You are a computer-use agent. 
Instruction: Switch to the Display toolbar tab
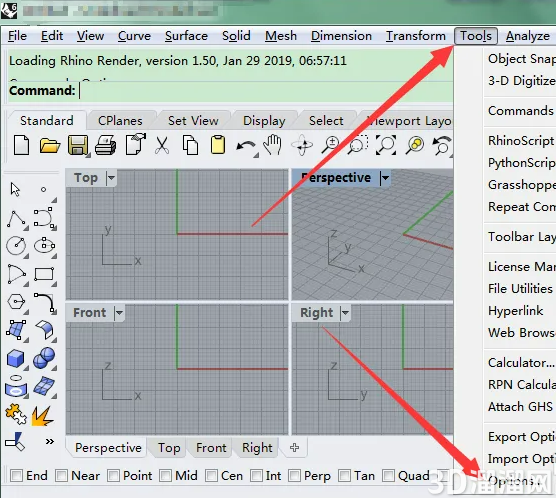tap(264, 121)
